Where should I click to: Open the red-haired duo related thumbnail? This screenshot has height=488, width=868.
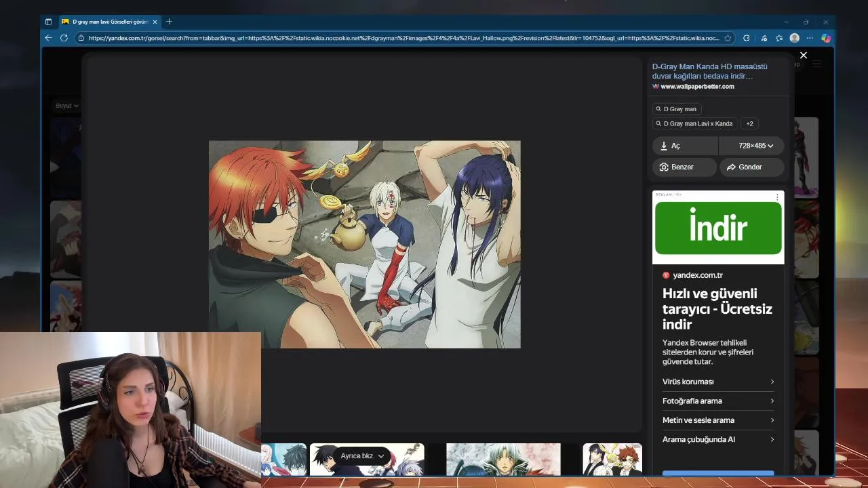[612, 460]
